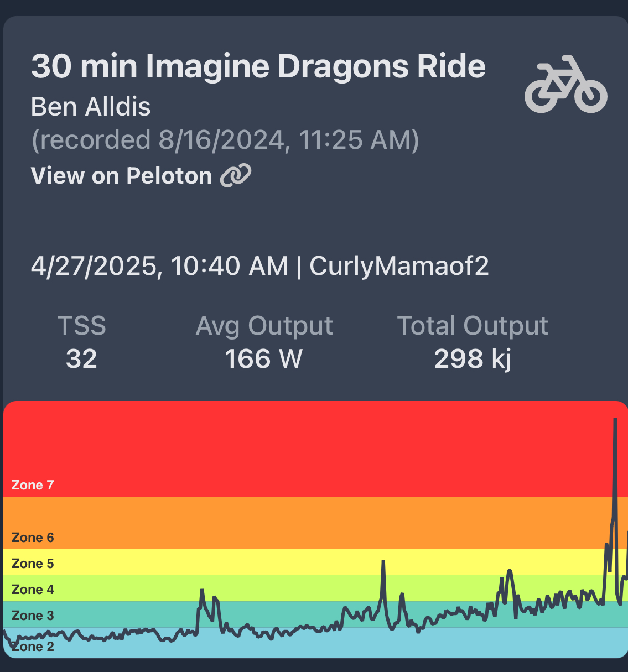Click the CurlyMamaof2 username
Screen dimensions: 628x672
[399, 266]
